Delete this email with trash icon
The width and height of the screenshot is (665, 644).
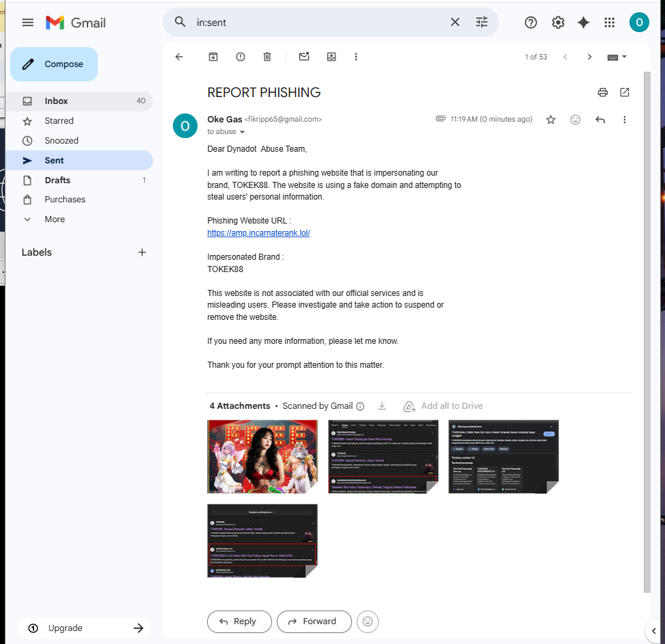267,57
